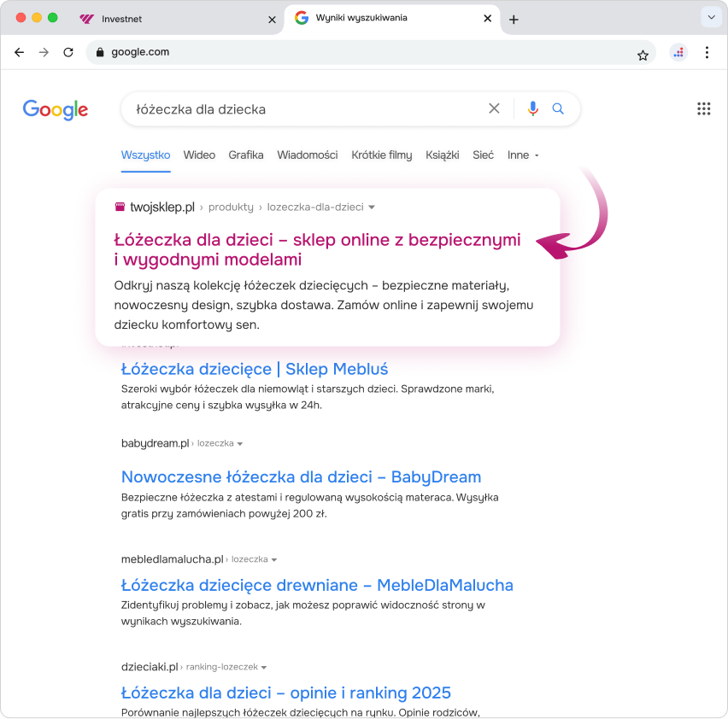
Task: Bookmark page with the star icon
Action: (x=643, y=55)
